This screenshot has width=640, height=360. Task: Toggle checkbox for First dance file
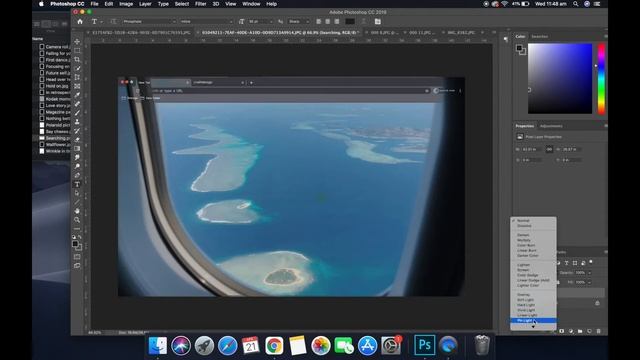pos(42,60)
